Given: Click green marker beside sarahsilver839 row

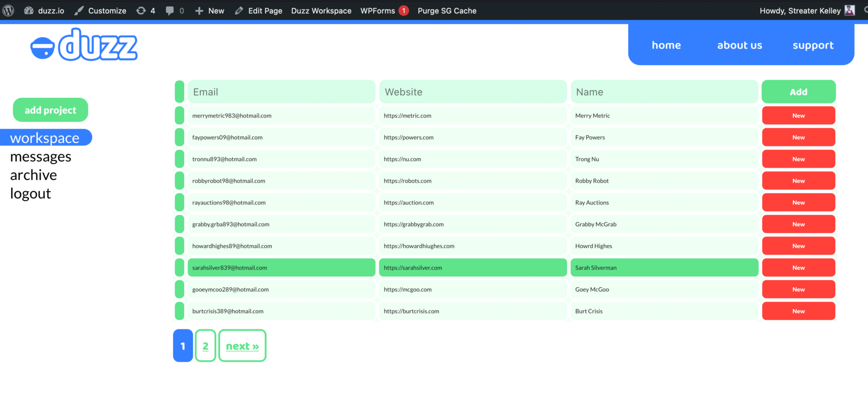Looking at the screenshot, I should pos(179,267).
